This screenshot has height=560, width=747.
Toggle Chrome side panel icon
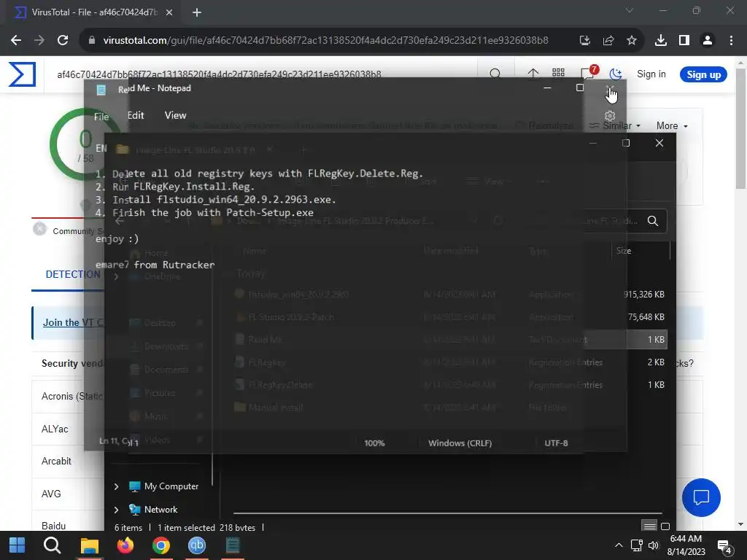click(684, 41)
